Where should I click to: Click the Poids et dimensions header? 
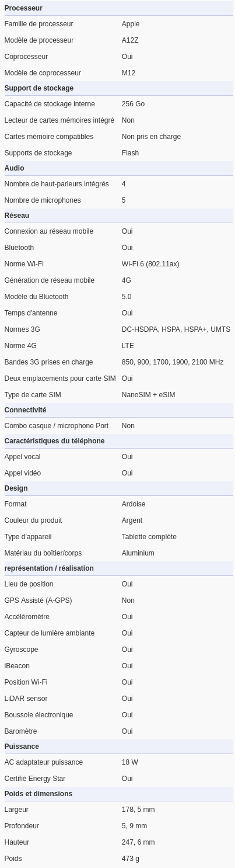click(x=38, y=794)
